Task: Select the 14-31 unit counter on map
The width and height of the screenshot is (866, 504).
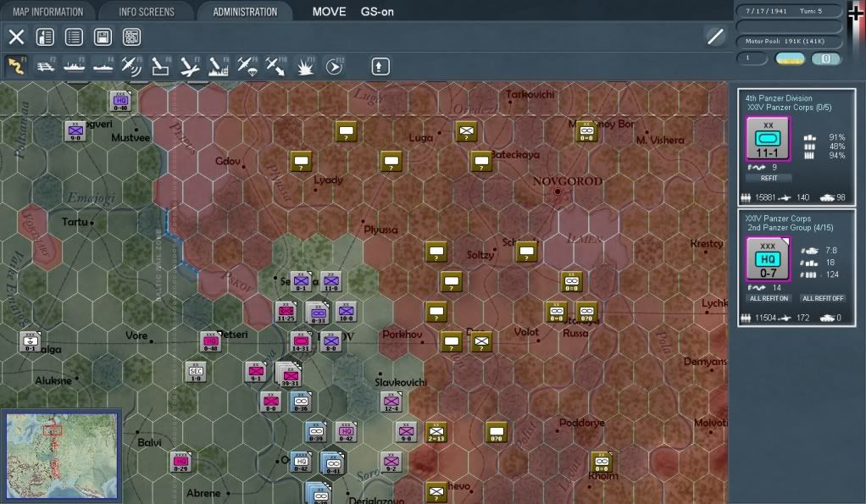Action: pyautogui.click(x=301, y=341)
